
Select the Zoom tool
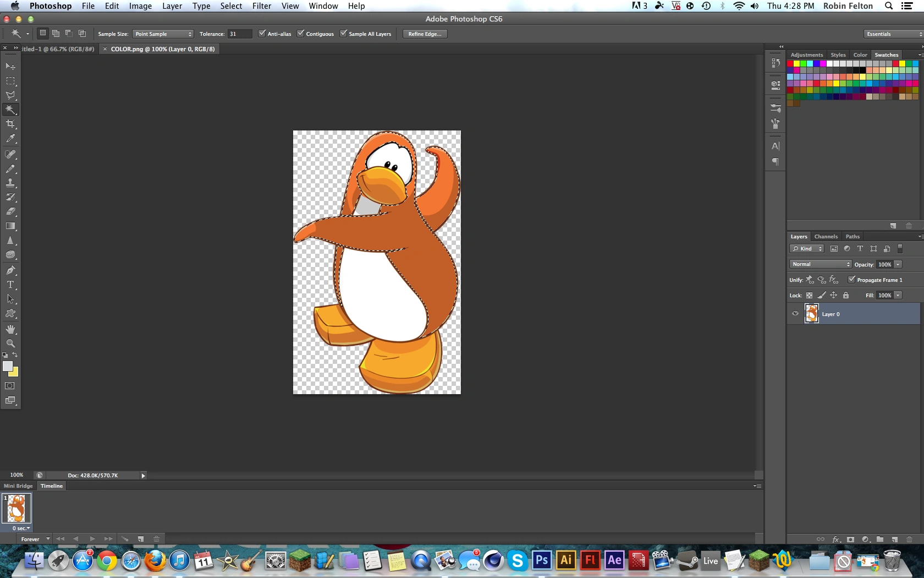[10, 343]
